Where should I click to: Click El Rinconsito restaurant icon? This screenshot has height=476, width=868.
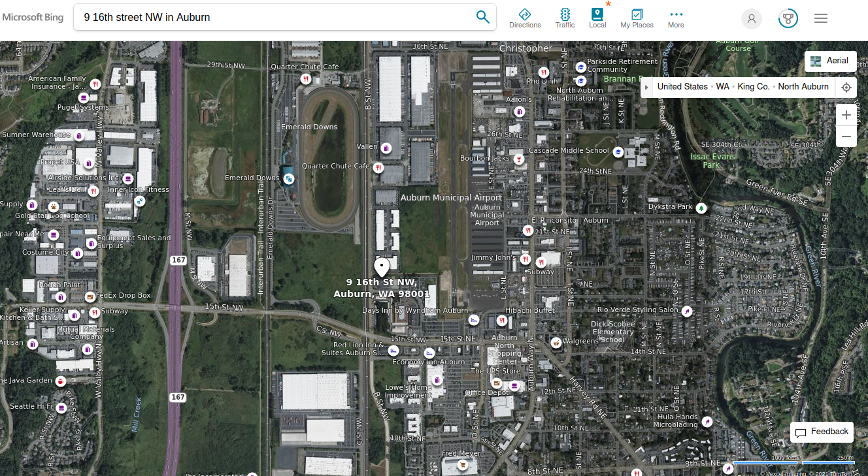[x=527, y=230]
